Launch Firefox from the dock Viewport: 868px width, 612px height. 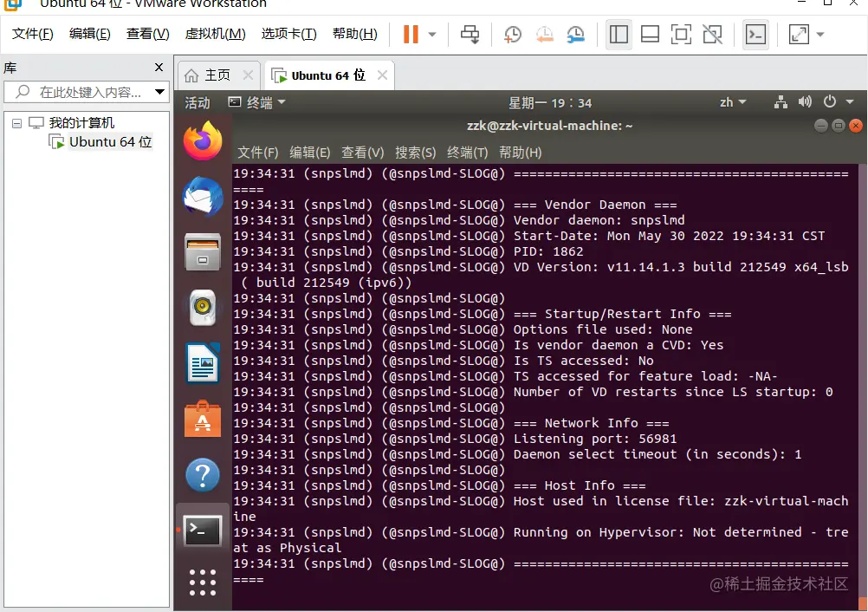tap(203, 140)
